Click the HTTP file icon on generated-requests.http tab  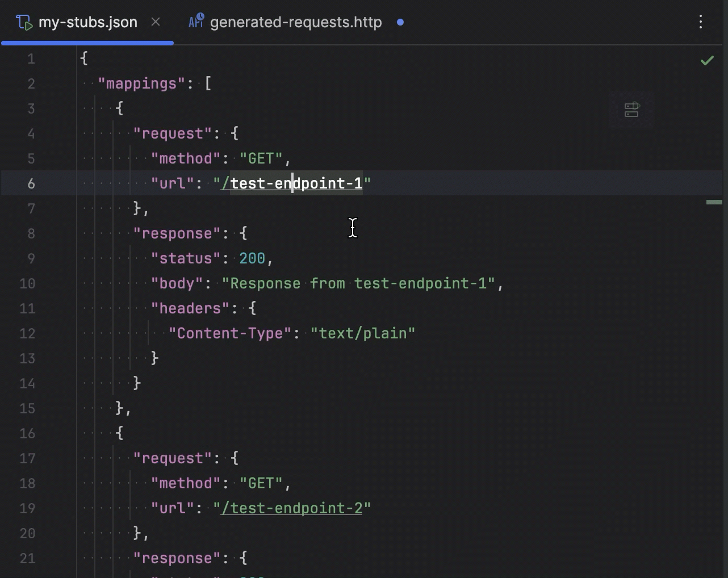195,20
